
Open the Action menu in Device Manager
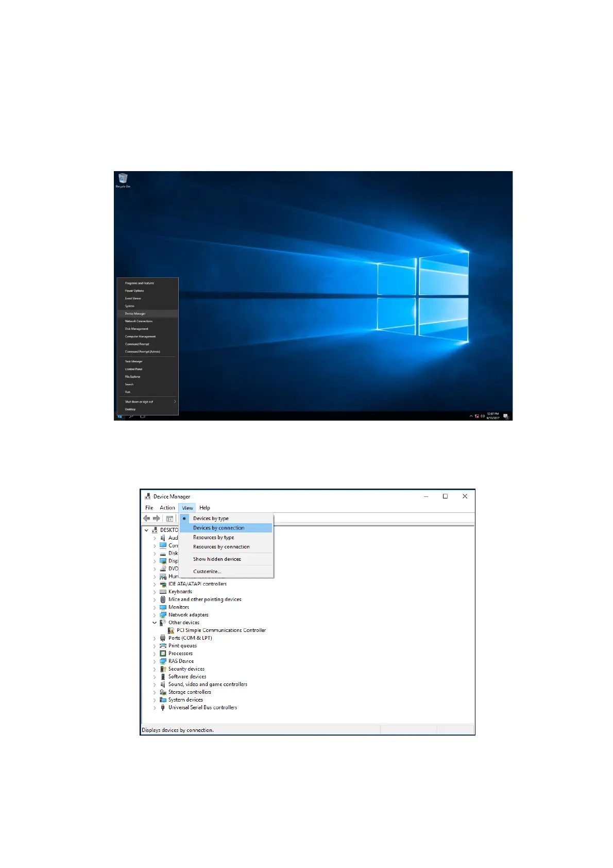click(167, 508)
